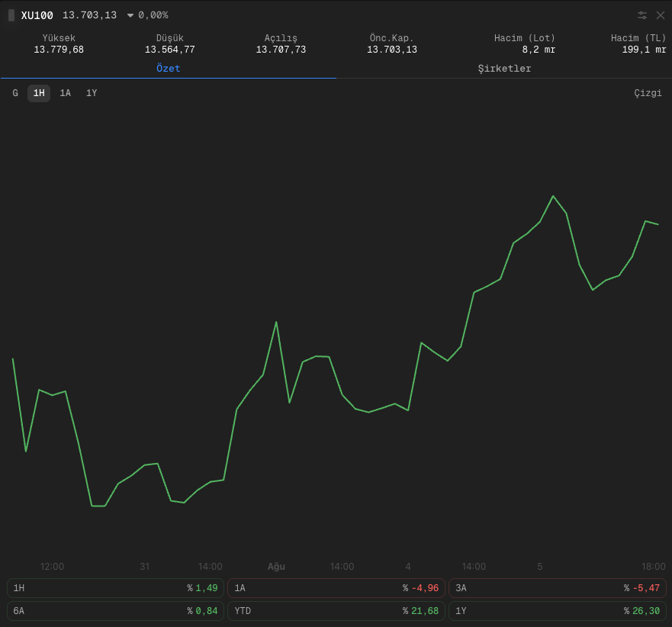
Task: Switch to the Özet tab
Action: 168,69
